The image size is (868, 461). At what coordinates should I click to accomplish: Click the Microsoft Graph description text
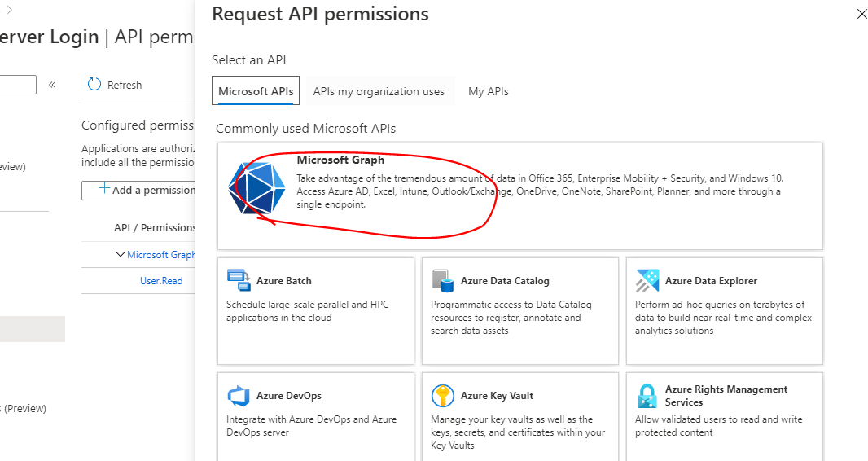[540, 191]
